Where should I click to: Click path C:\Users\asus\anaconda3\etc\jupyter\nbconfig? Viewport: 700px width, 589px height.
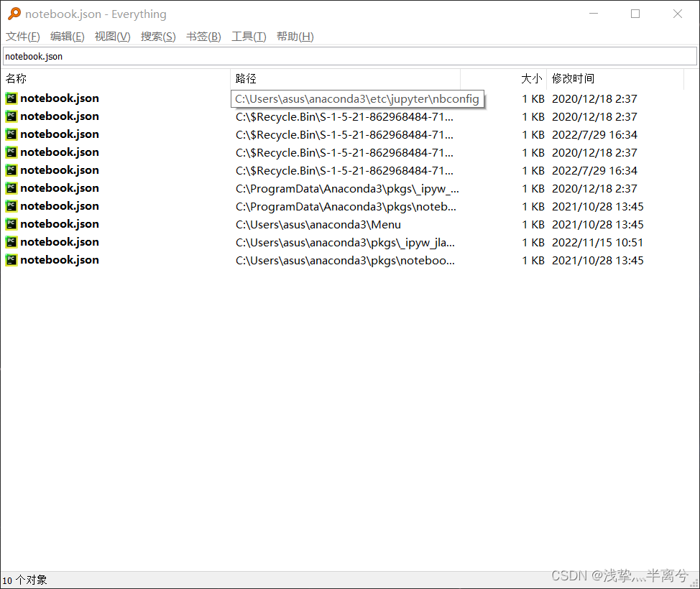tap(357, 98)
